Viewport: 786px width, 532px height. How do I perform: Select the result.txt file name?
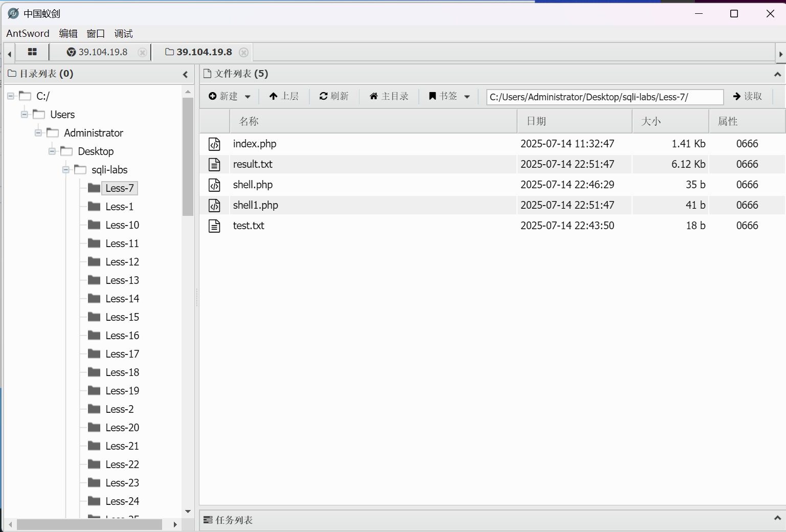tap(253, 164)
